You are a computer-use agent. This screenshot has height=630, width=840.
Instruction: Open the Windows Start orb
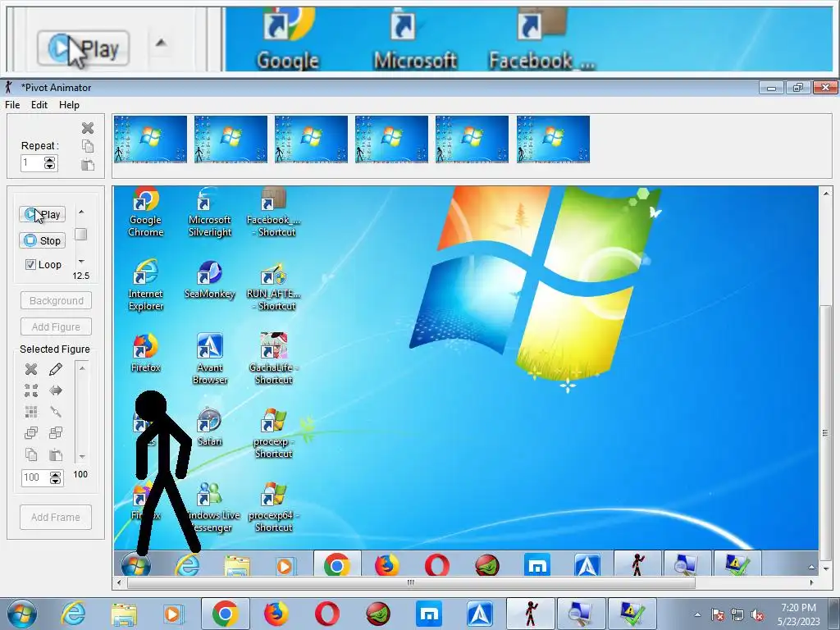click(21, 614)
